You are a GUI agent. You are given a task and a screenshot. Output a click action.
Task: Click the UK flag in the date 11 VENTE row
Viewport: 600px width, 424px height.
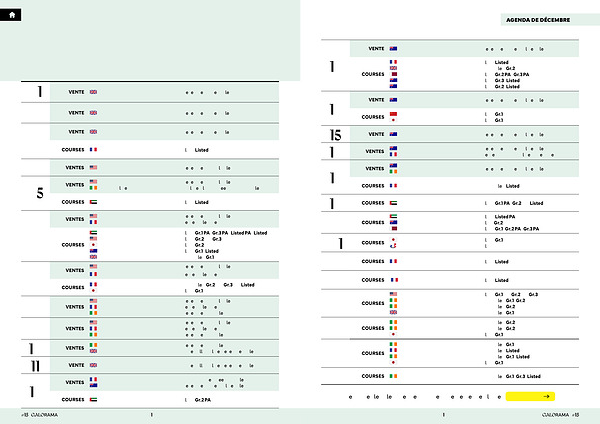pos(94,366)
